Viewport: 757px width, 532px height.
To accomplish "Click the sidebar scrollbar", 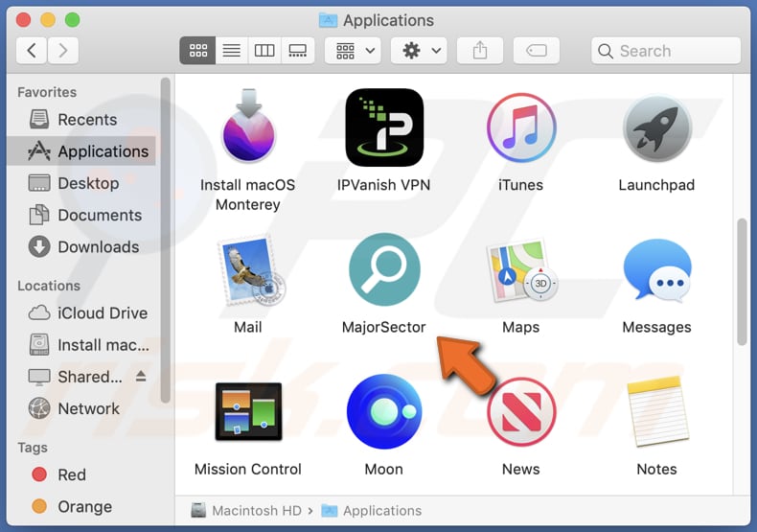I will click(166, 241).
